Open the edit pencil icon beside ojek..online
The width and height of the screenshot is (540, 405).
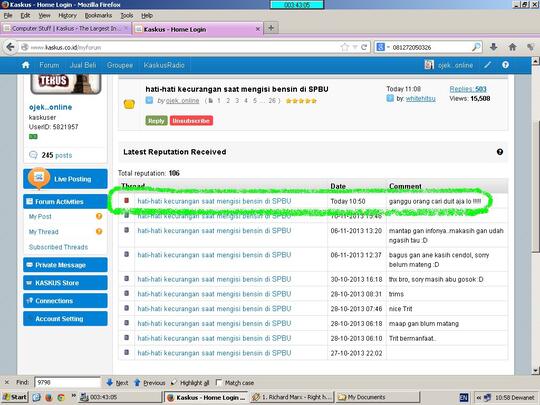[x=488, y=65]
